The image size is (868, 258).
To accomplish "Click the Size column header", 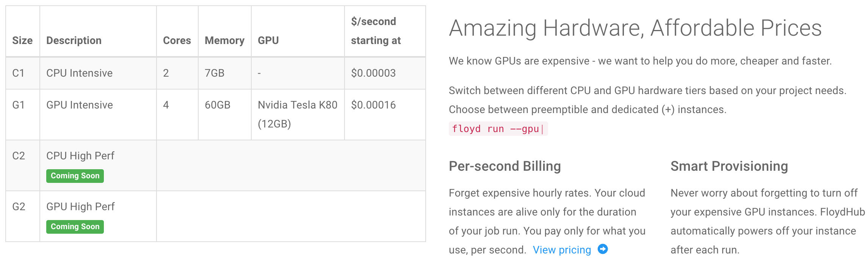I will 22,41.
